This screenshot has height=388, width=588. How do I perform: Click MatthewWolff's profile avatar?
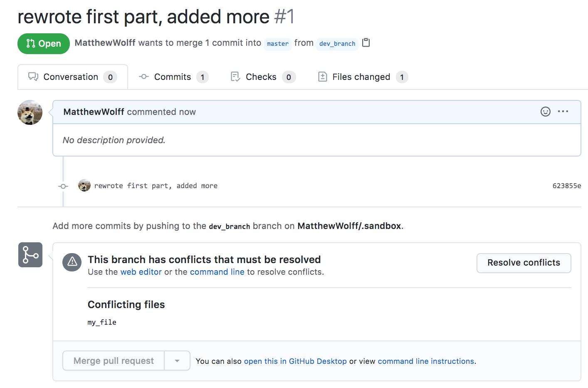point(30,112)
